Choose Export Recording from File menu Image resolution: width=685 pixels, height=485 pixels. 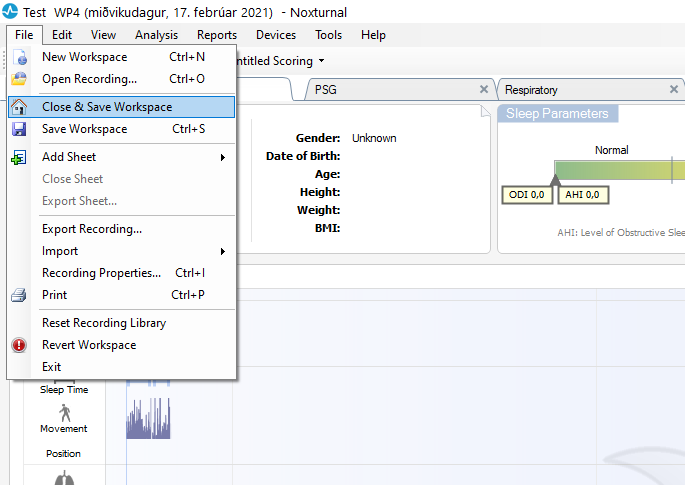[91, 229]
